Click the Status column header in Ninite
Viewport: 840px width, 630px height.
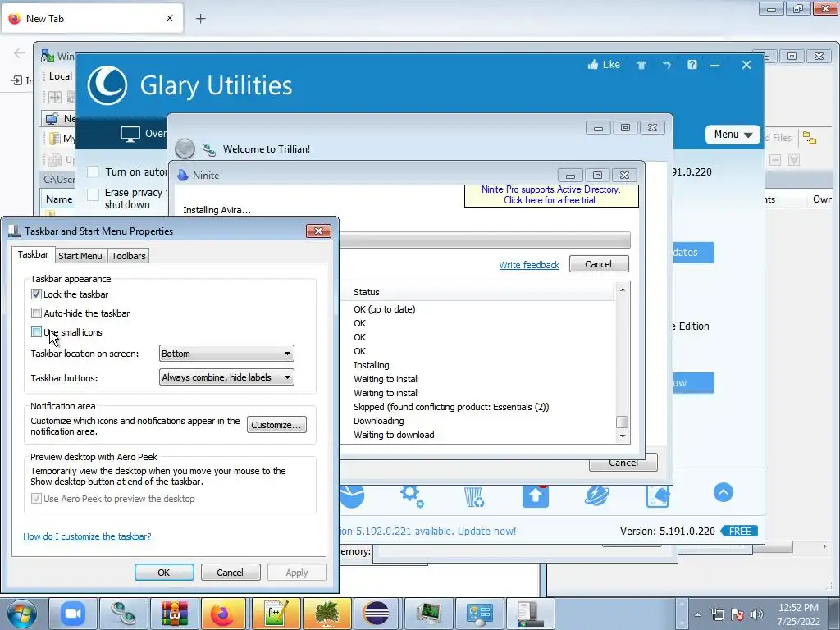481,292
